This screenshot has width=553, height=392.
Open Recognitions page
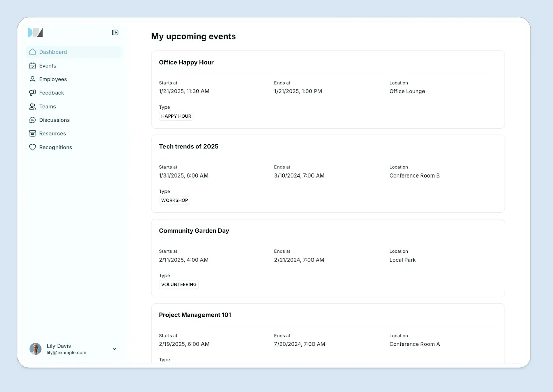pyautogui.click(x=74, y=147)
